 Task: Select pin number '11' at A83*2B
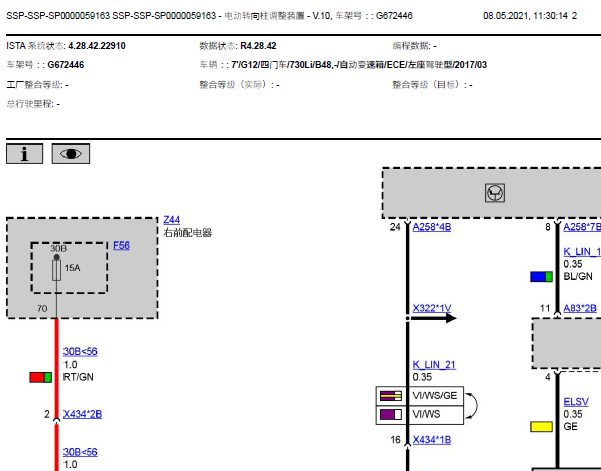pos(545,308)
